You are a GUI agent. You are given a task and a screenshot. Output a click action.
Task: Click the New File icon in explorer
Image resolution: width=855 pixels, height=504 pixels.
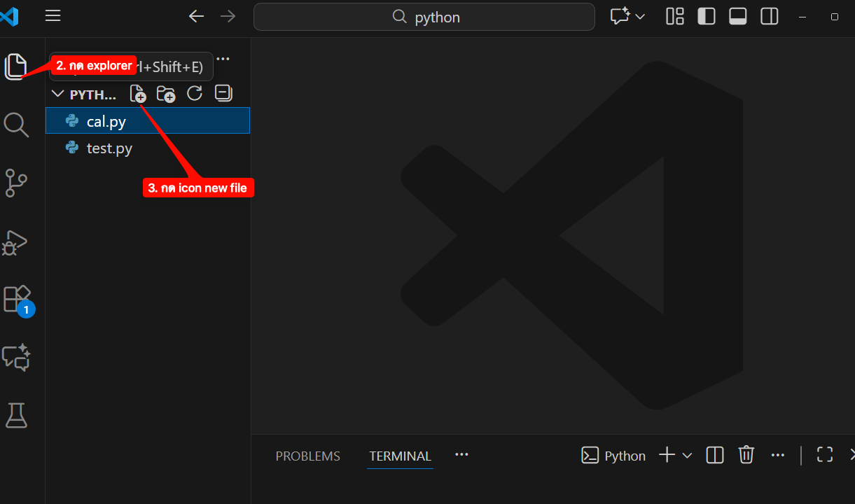(x=138, y=93)
